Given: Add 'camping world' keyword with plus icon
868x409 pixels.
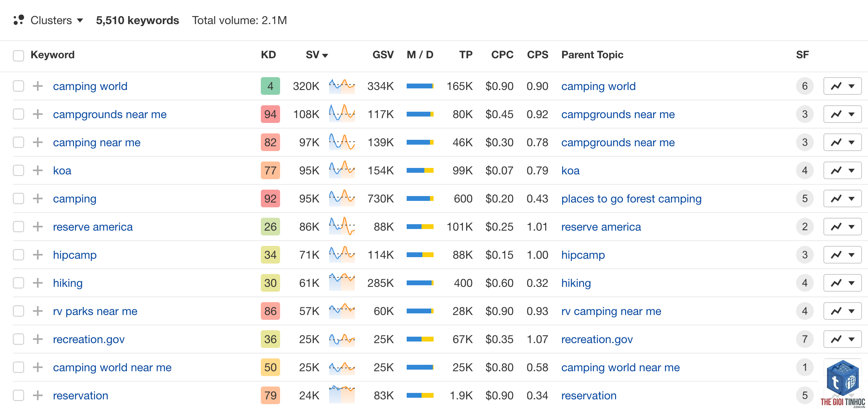Looking at the screenshot, I should click(x=38, y=86).
